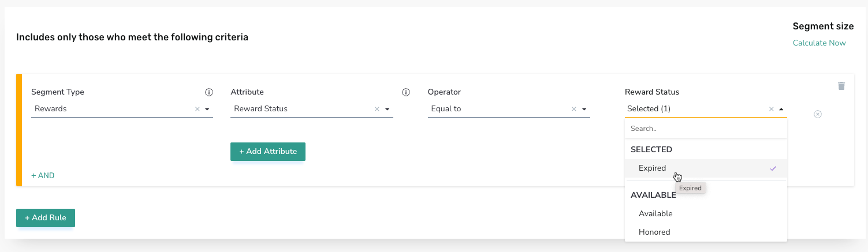Click the + Add Attribute button
868x252 pixels.
[268, 152]
